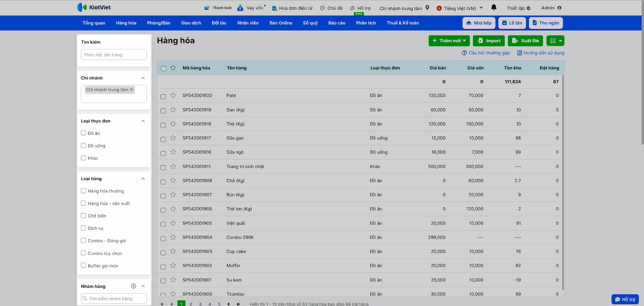Viewport: 644px width, 306px height.
Task: Open the notifications bell
Action: (494, 7)
